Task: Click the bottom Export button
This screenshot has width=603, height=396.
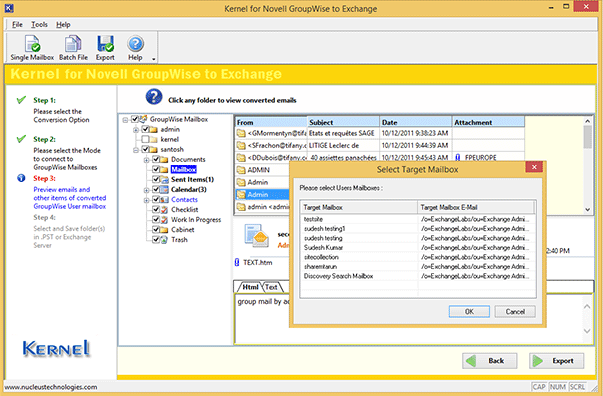Action: point(556,361)
